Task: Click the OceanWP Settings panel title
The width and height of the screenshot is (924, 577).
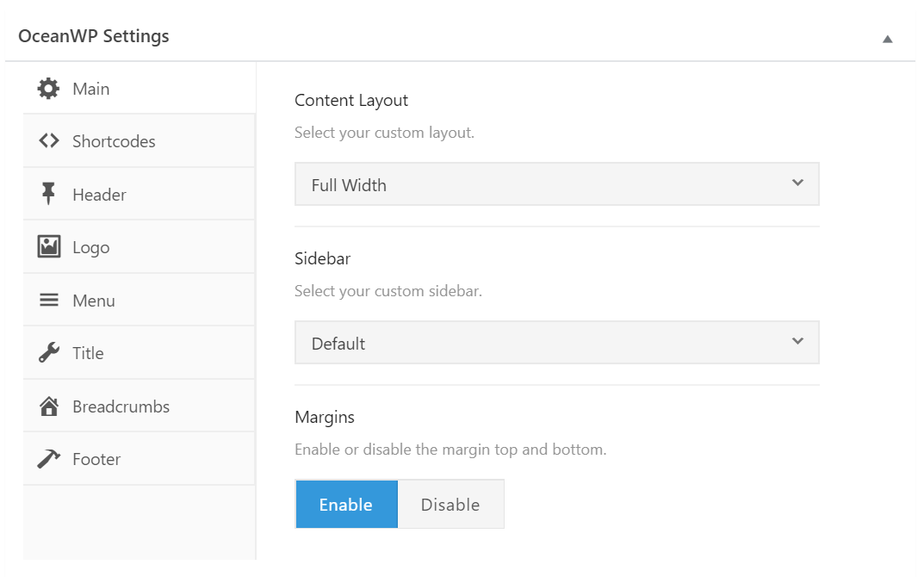Action: 94,36
